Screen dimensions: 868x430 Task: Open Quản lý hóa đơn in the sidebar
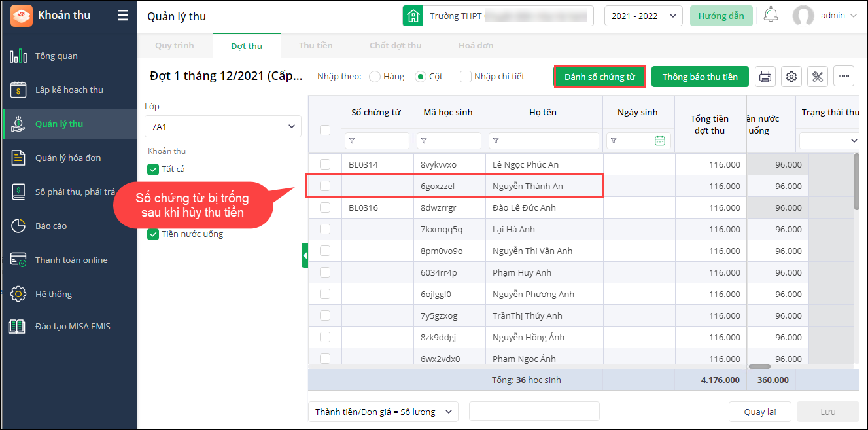tap(68, 158)
